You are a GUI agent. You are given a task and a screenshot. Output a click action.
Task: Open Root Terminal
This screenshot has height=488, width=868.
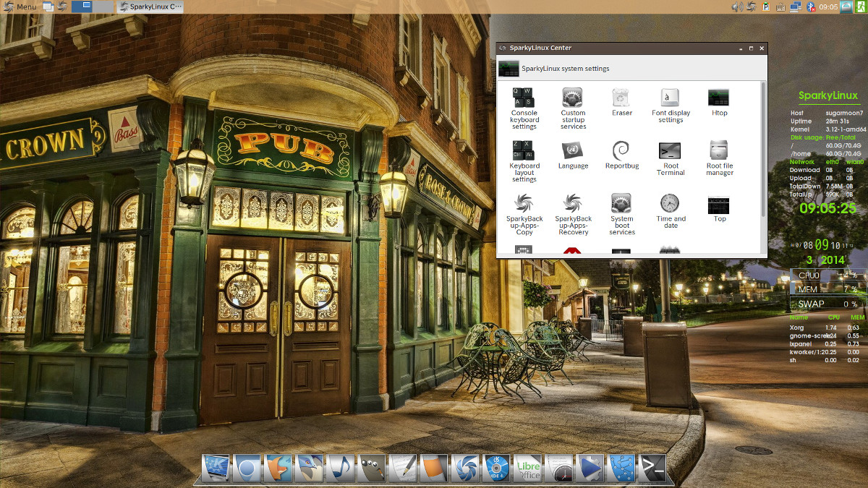[x=671, y=158]
